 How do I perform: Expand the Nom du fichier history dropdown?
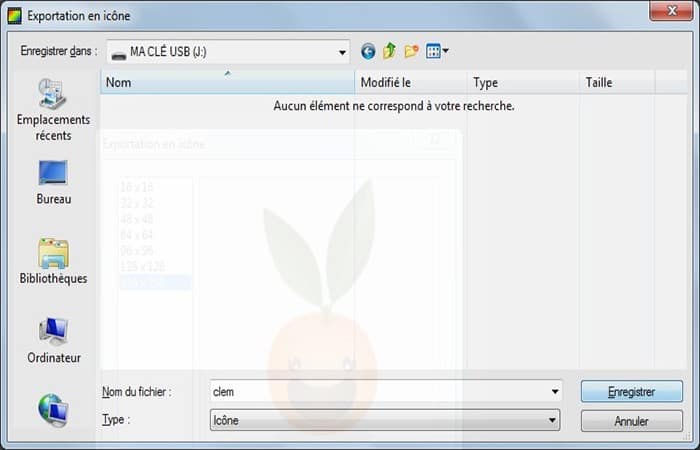(x=554, y=392)
